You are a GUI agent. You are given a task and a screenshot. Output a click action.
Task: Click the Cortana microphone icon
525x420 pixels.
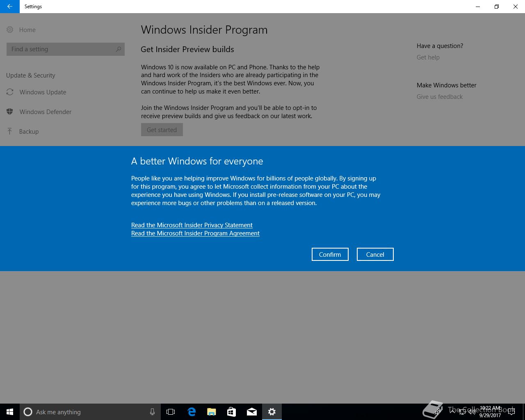(152, 412)
